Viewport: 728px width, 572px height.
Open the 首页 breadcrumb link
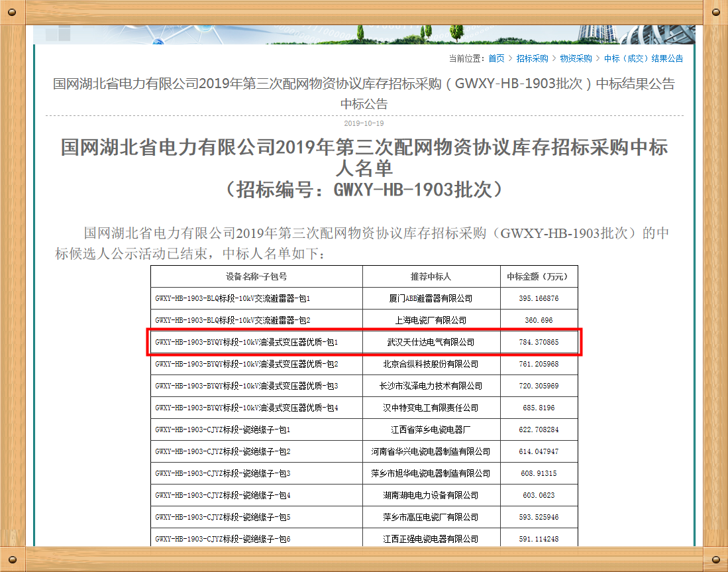coord(496,58)
